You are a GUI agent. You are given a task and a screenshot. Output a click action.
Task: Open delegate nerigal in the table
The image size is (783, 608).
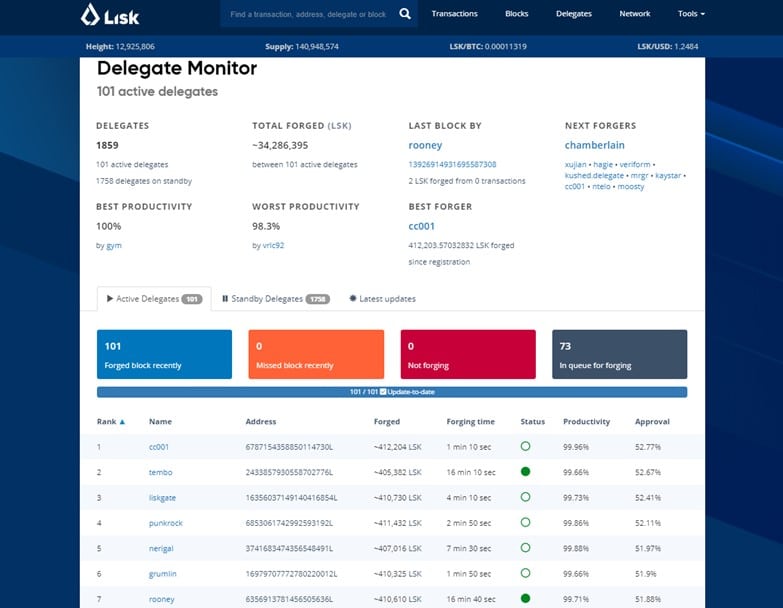point(161,549)
